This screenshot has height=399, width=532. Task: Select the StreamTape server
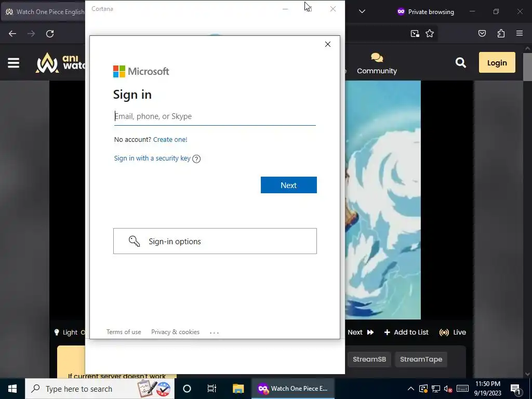(421, 359)
